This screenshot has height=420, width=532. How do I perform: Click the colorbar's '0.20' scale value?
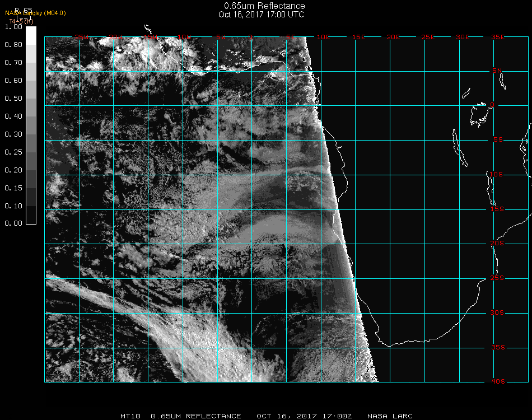coord(13,170)
